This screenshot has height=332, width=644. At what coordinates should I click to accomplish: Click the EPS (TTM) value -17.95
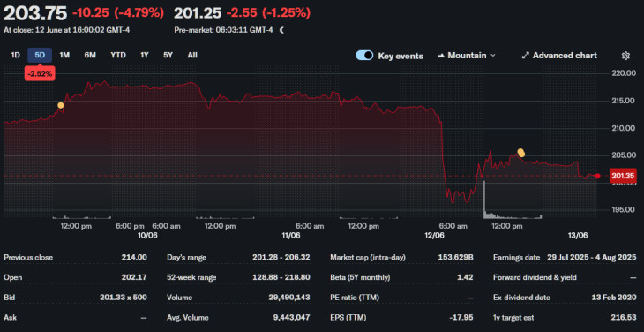[x=461, y=318]
